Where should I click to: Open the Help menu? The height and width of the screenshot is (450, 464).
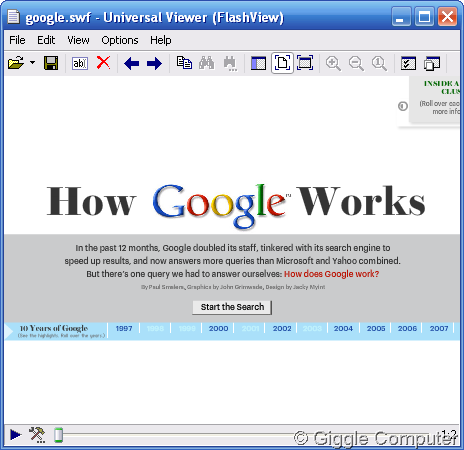tap(161, 40)
